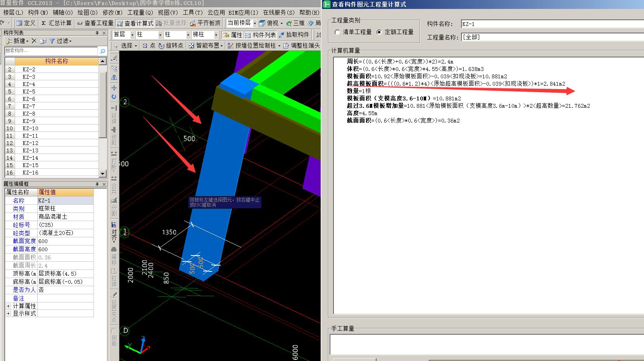The image size is (644, 361).
Task: Open 调整柱端头 adjust column end tool
Action: pyautogui.click(x=302, y=46)
